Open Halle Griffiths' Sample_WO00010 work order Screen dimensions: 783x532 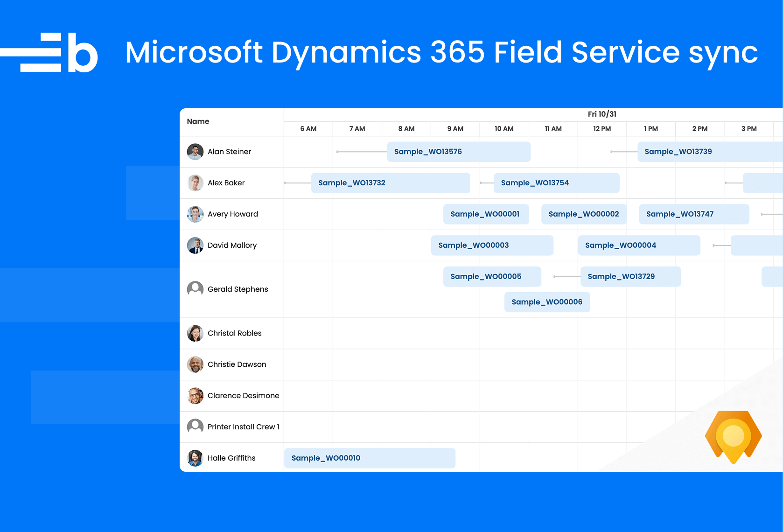tap(369, 458)
